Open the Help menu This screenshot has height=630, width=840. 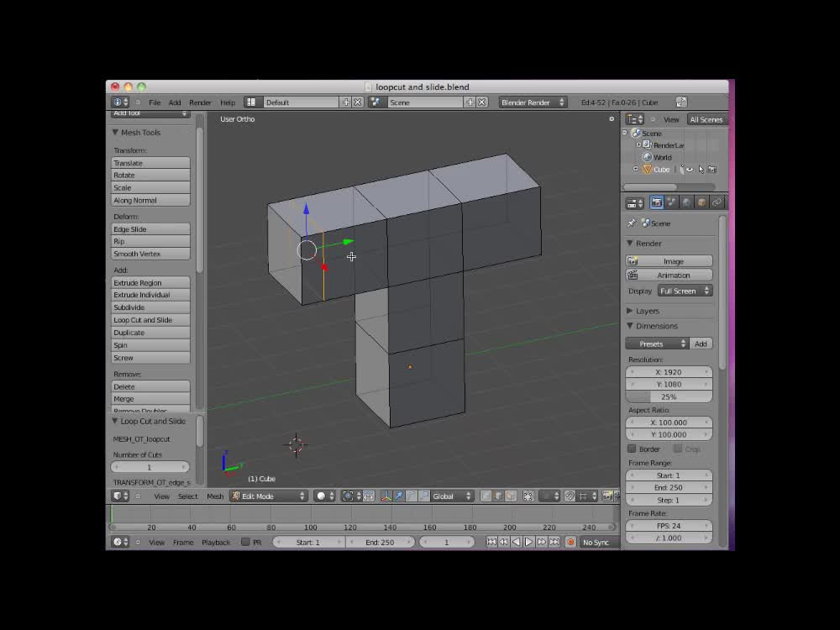[228, 102]
